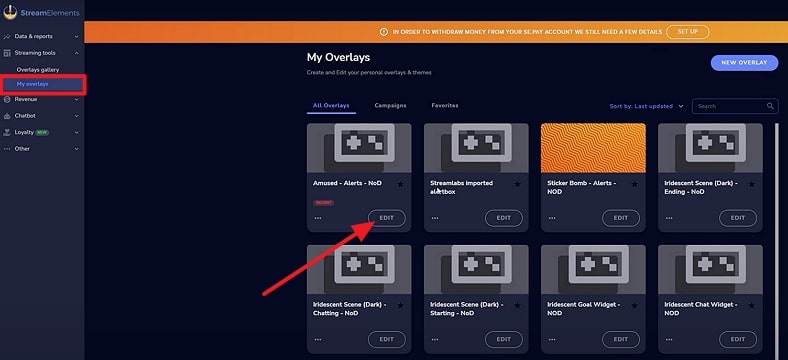Image resolution: width=788 pixels, height=360 pixels.
Task: Click SET UP in the orange banner
Action: [687, 32]
